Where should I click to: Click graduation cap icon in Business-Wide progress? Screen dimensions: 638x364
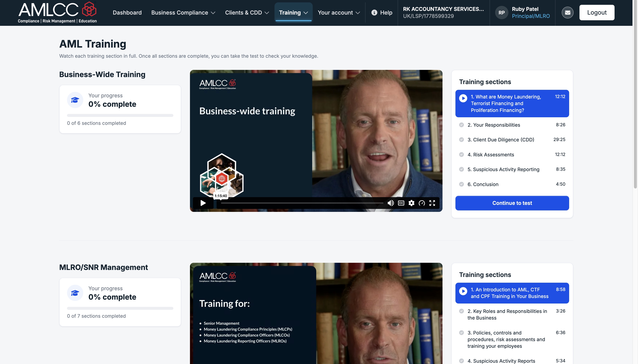[x=75, y=100]
